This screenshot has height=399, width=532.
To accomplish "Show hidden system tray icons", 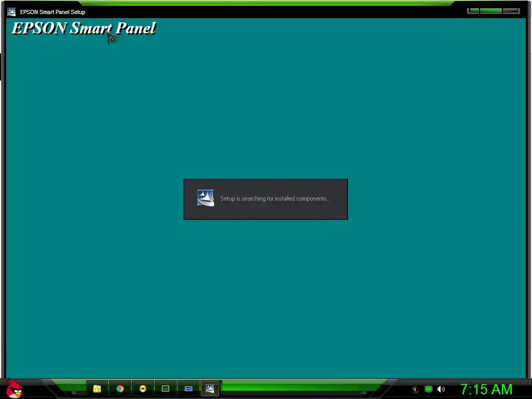I will pos(415,390).
